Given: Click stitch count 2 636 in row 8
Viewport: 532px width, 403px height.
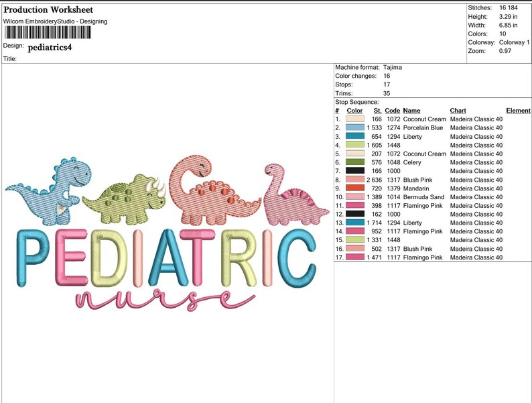Looking at the screenshot, I should (374, 180).
